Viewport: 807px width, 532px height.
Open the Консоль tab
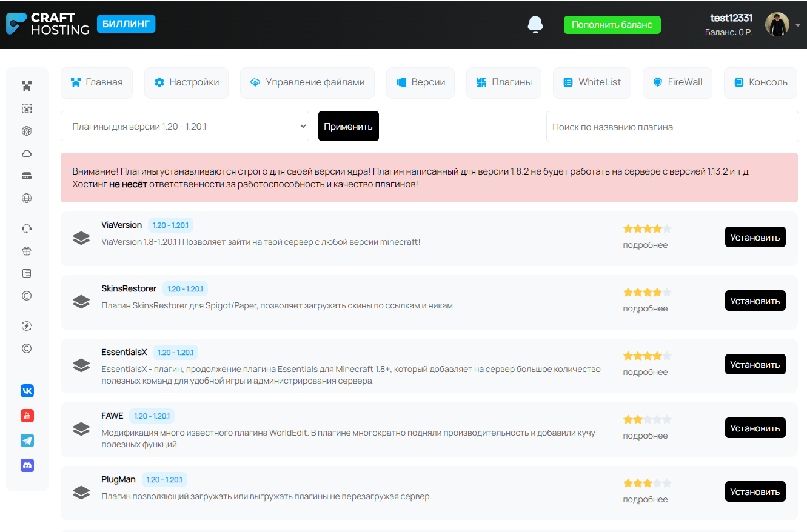tap(761, 82)
